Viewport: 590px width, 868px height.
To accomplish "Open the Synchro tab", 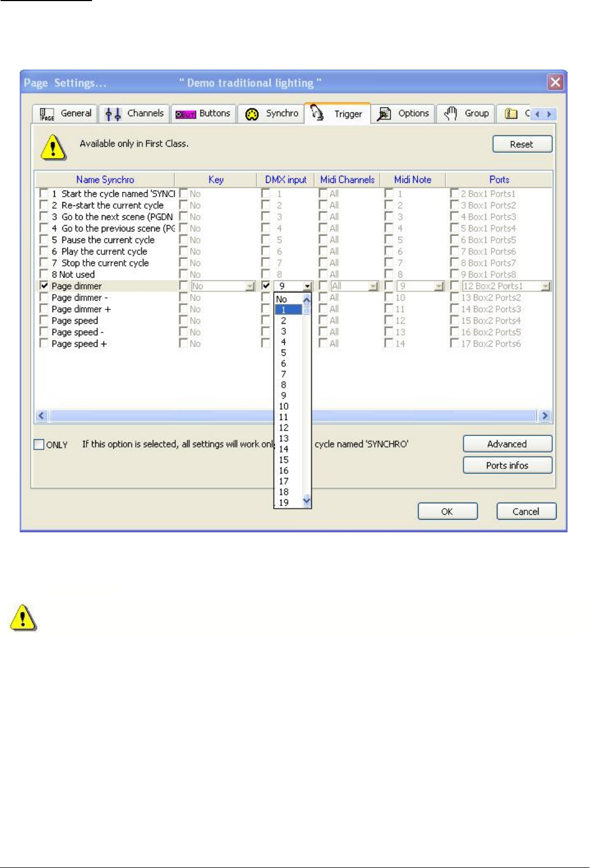I will 271,113.
